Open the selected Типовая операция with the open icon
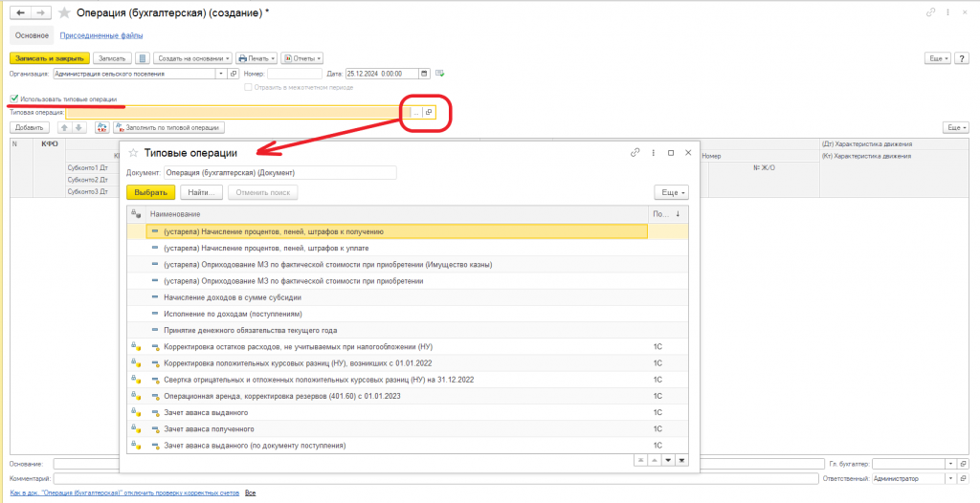Viewport: 980px width, 503px height. pos(428,113)
